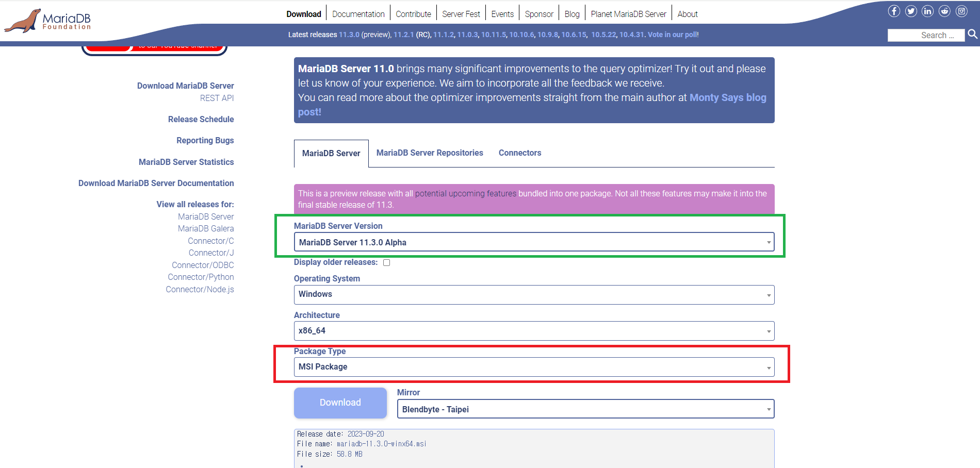Click the release date 2023-09-20 text

click(x=366, y=434)
